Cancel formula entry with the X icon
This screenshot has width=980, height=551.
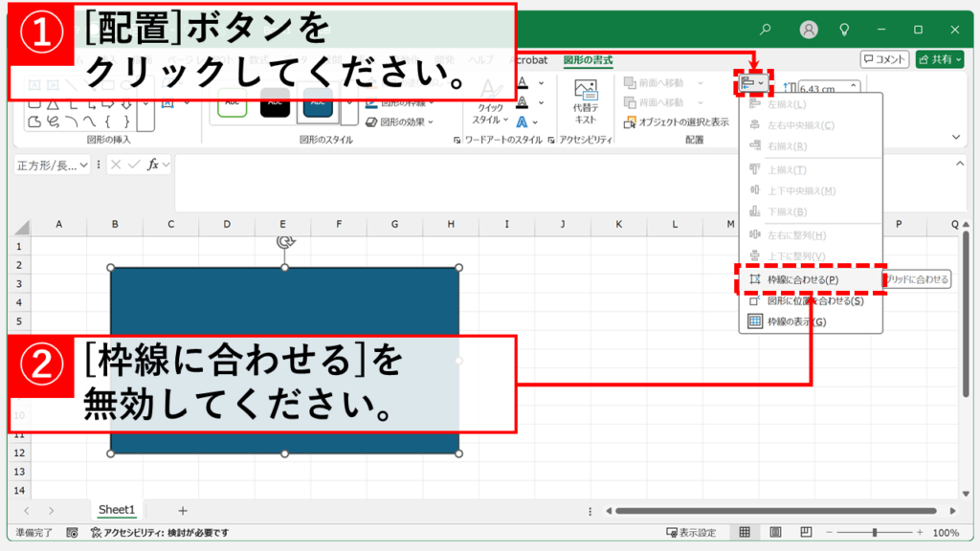pos(116,165)
